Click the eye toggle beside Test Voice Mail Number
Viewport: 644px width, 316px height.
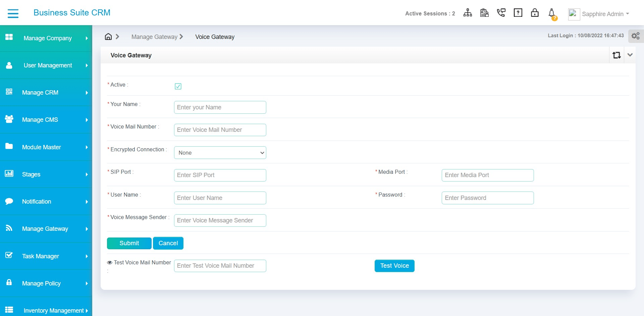coord(109,262)
